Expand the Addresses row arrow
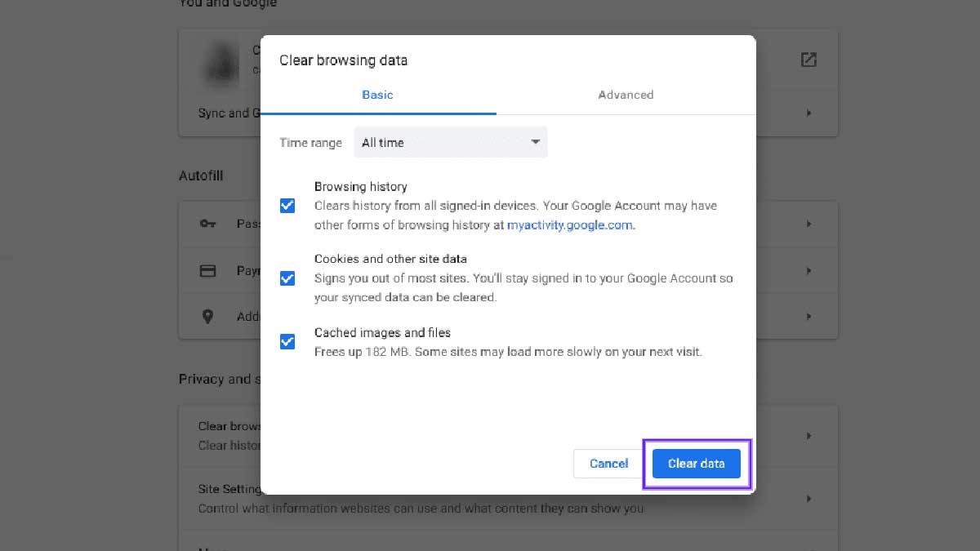This screenshot has width=980, height=551. coord(808,317)
